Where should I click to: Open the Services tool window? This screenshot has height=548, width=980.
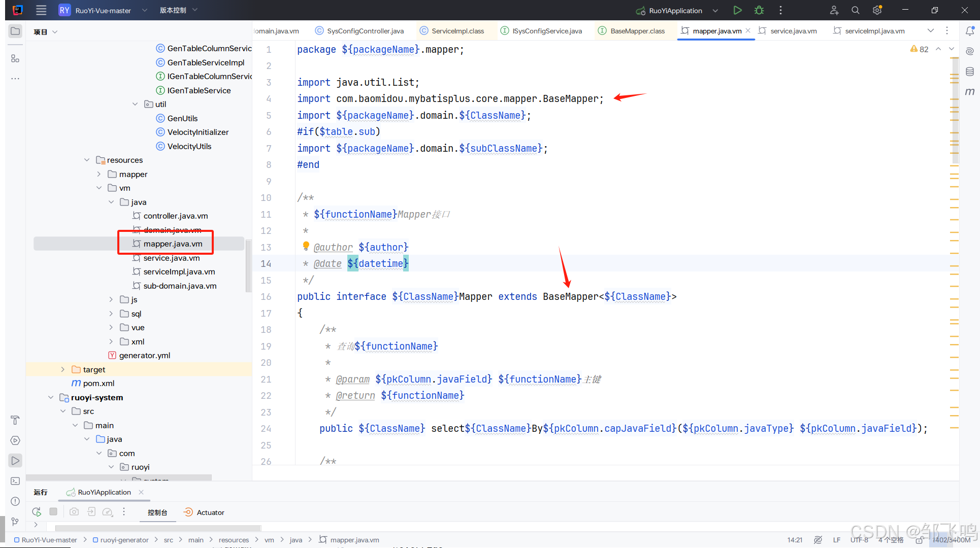pyautogui.click(x=15, y=440)
